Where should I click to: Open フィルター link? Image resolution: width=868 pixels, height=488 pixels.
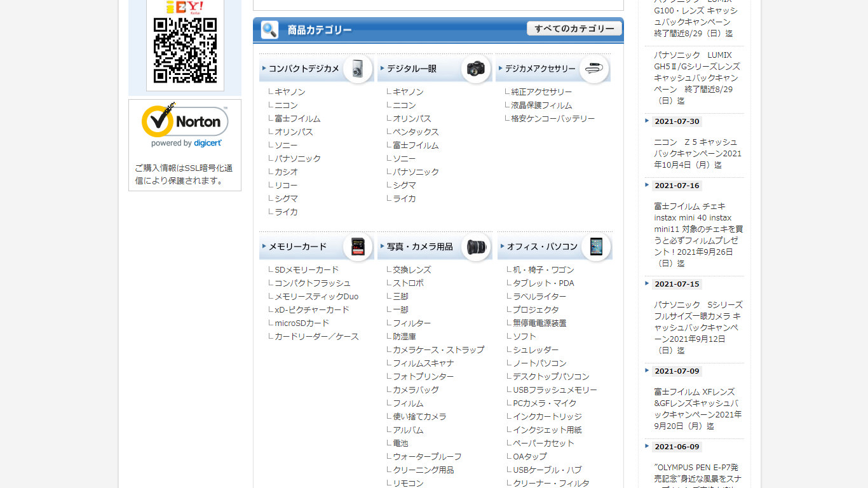412,323
